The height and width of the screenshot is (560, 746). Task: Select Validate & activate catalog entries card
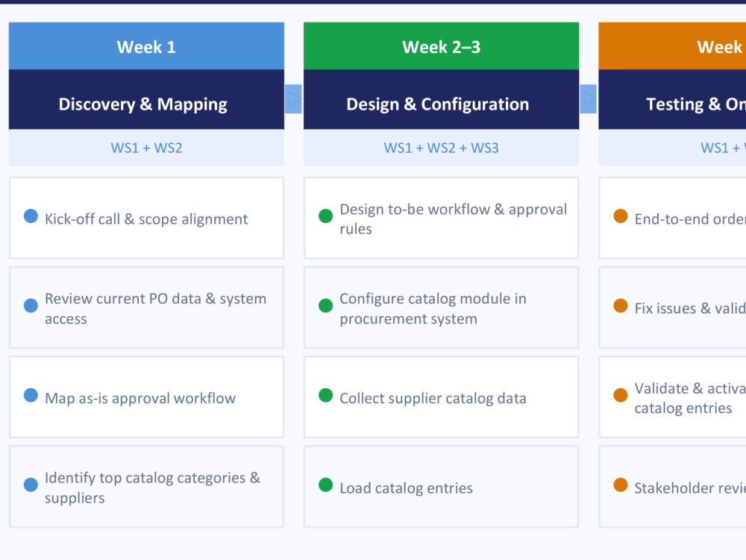[x=673, y=397]
